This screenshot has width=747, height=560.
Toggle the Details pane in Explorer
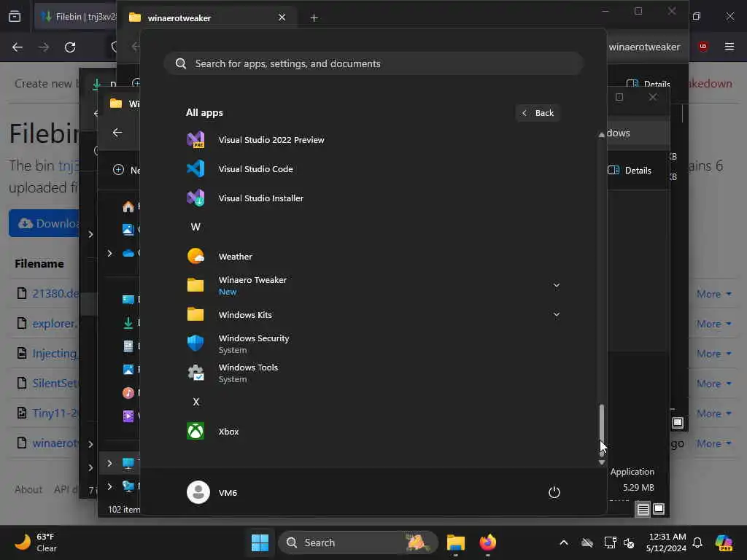630,171
